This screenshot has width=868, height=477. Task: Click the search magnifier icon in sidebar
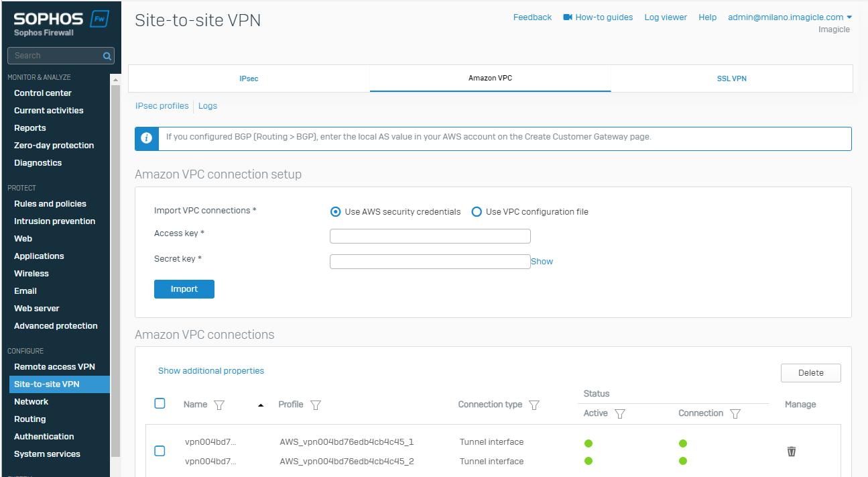(x=107, y=56)
